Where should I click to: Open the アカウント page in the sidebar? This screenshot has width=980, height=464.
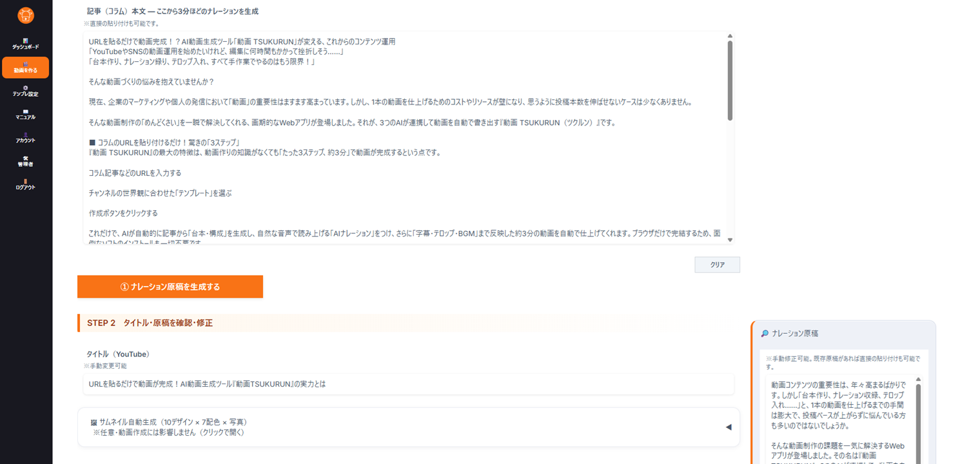[x=26, y=137]
